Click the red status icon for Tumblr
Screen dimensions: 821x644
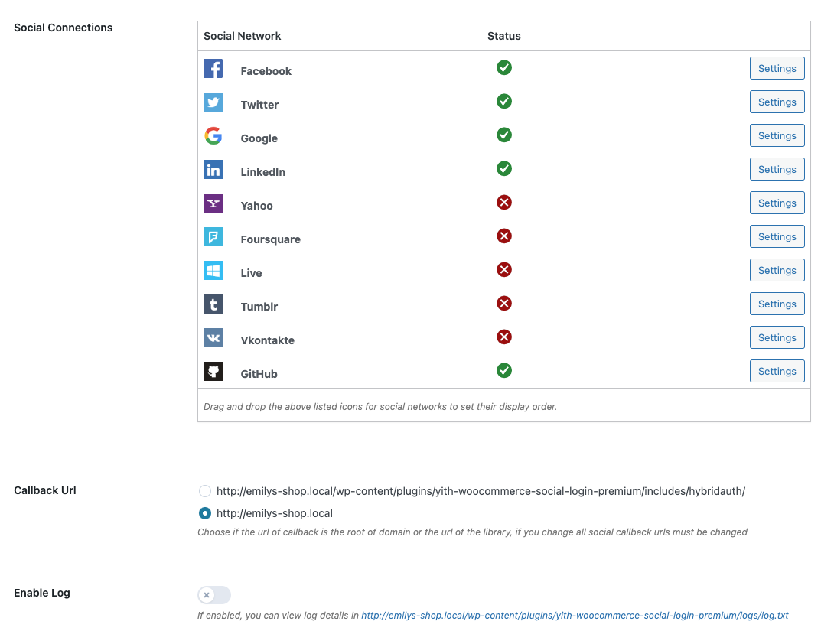pos(504,304)
